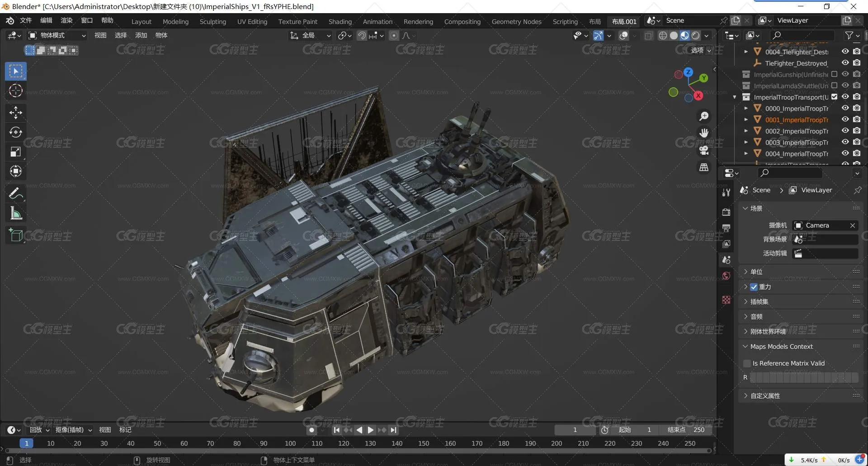
Task: Collapse the ImperialTroopTransport collection
Action: (x=734, y=97)
